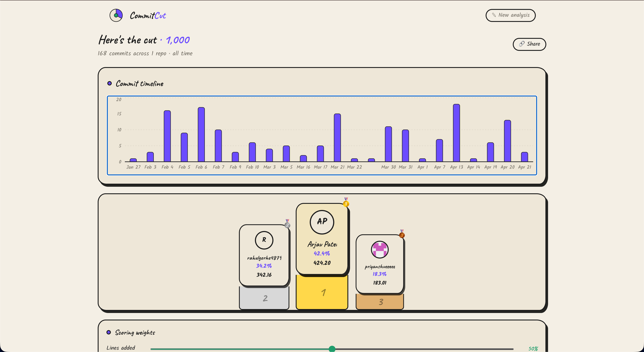This screenshot has height=352, width=644.
Task: Click the CommitCut pie logo icon
Action: click(116, 15)
